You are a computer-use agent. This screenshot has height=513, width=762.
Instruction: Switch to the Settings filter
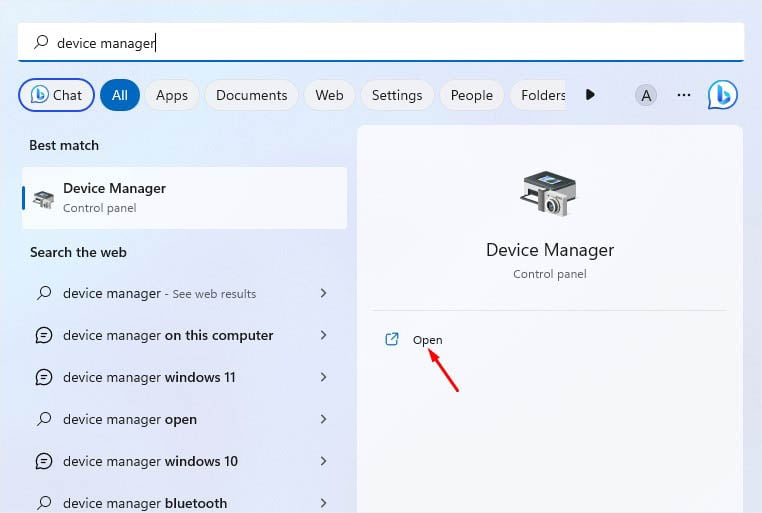[x=397, y=95]
